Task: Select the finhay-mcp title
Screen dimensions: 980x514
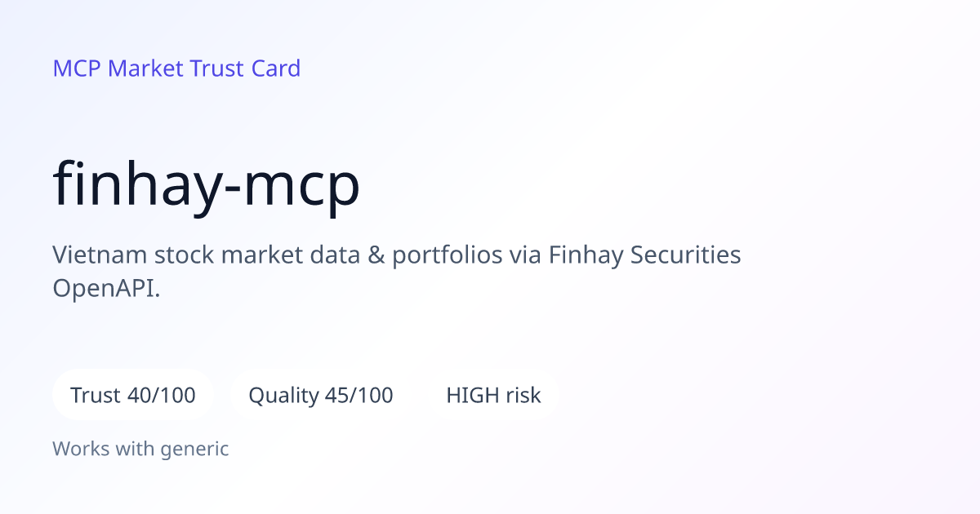Action: pos(207,187)
